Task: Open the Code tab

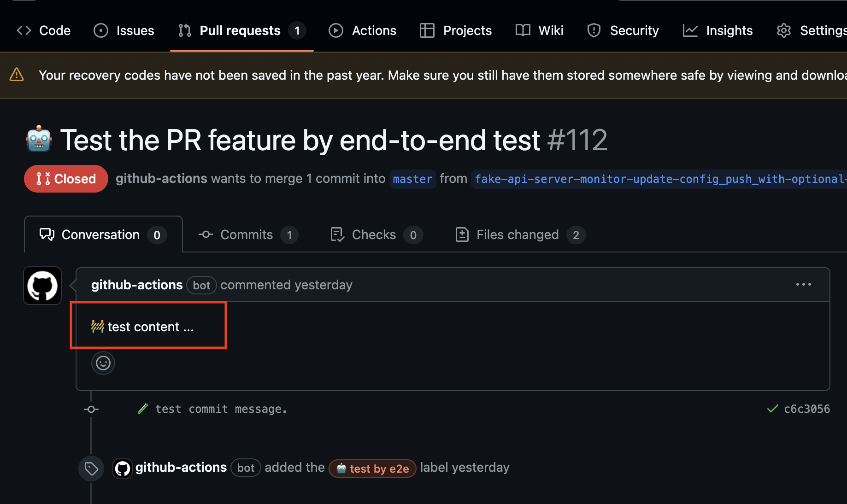Action: [x=43, y=30]
